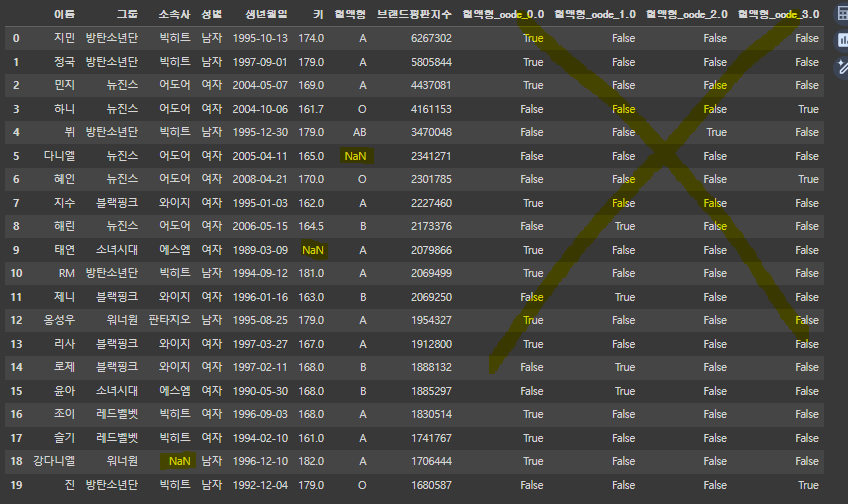Select the name cell 조이
The width and height of the screenshot is (848, 504).
coord(64,414)
